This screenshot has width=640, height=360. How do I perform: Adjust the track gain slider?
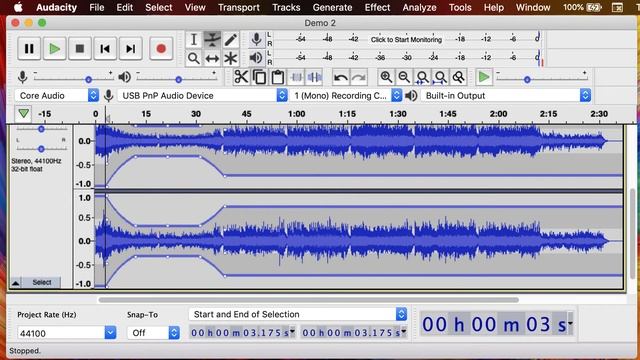(x=41, y=129)
